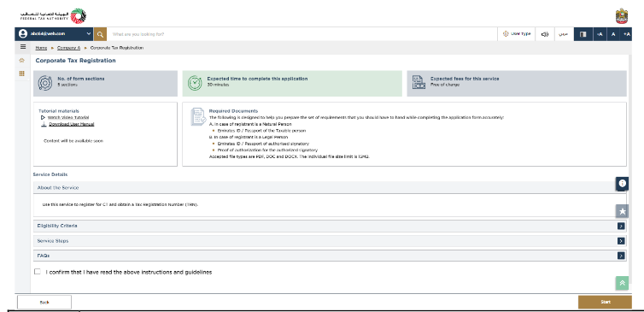This screenshot has width=644, height=312.
Task: Click the 'No. of form sections' card
Action: [106, 84]
